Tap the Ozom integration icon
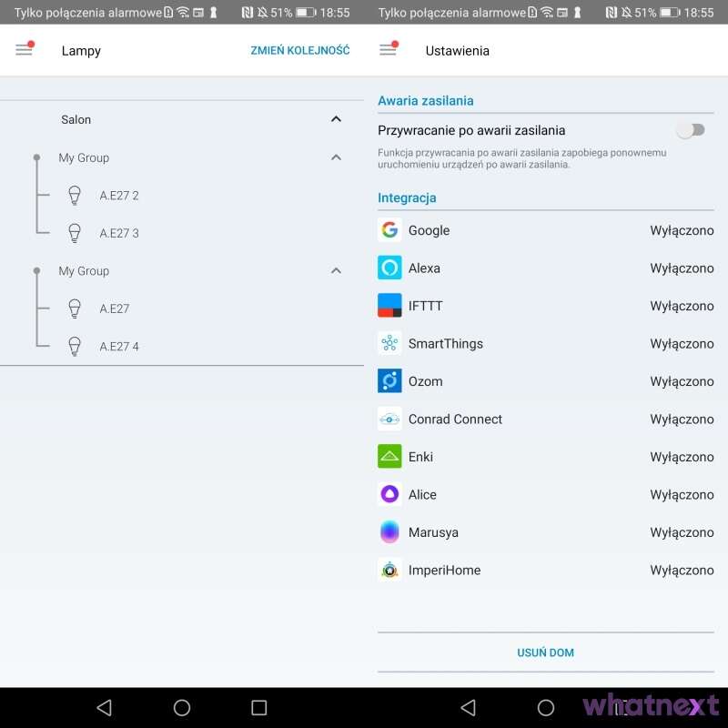Screen dimensions: 728x728 (389, 381)
